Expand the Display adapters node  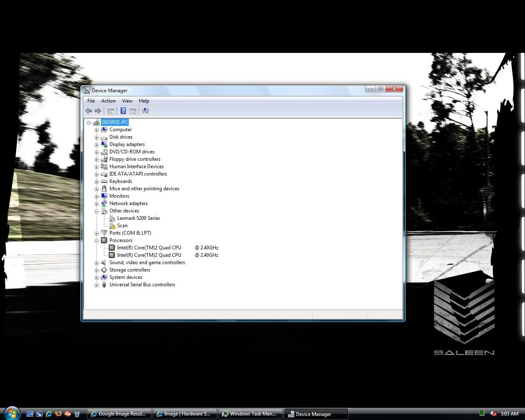coord(97,145)
